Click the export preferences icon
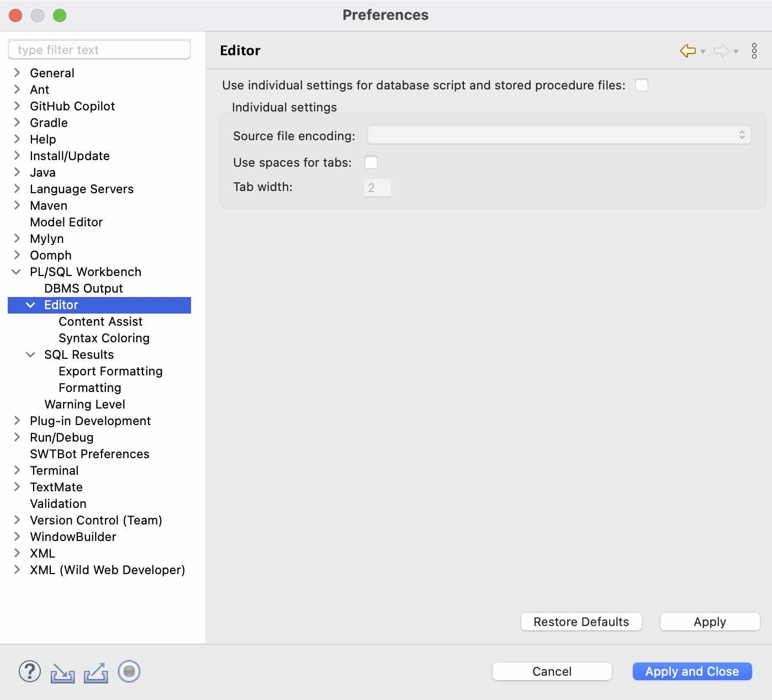The height and width of the screenshot is (700, 772). coord(96,672)
